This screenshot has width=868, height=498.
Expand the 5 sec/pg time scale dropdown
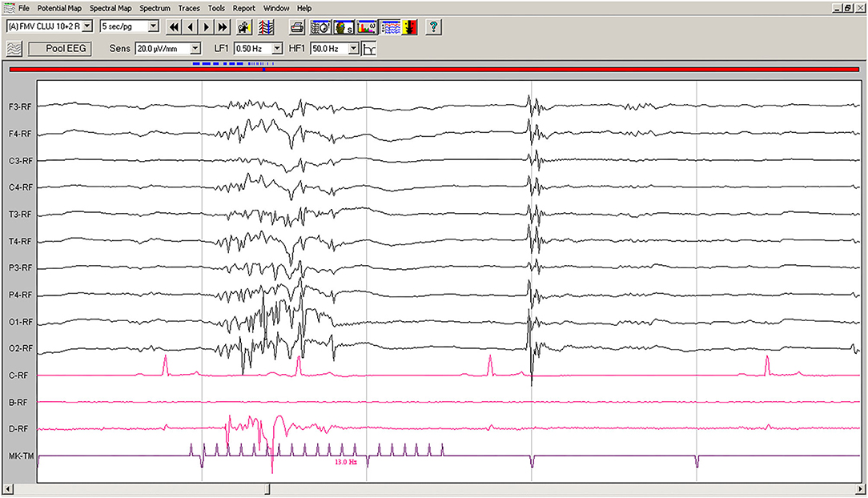(x=154, y=26)
